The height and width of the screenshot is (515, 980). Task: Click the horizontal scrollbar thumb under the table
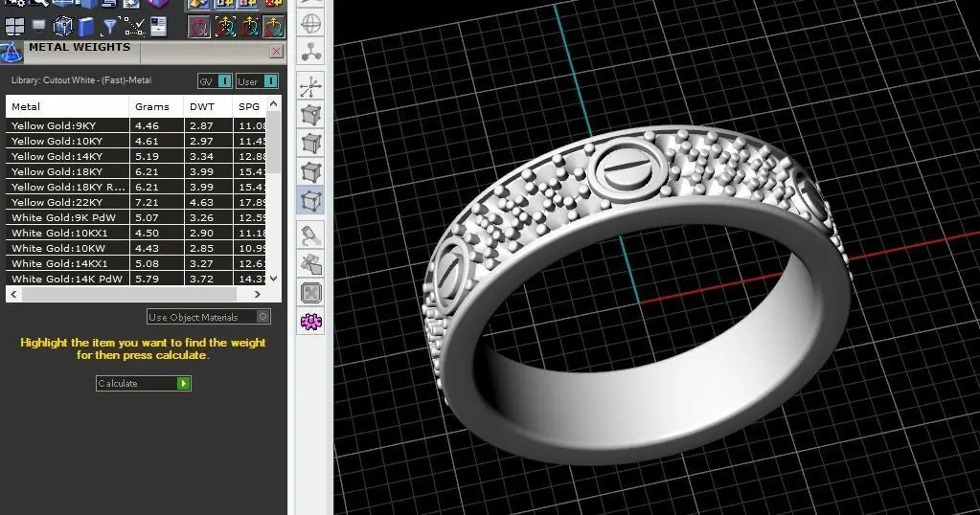(x=129, y=294)
